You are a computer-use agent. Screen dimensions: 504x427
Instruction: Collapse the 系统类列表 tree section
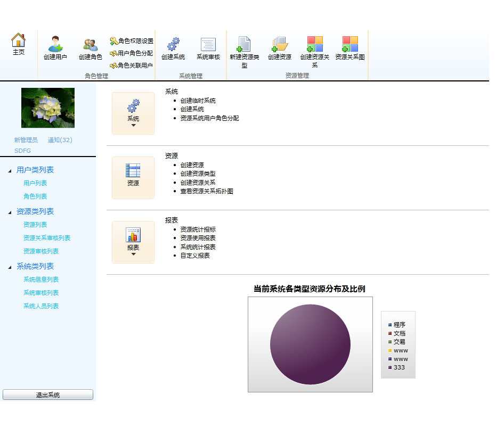coord(10,267)
